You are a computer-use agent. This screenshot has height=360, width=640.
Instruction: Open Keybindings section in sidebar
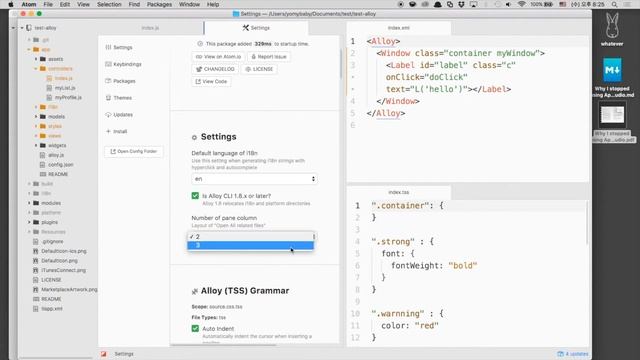124,64
